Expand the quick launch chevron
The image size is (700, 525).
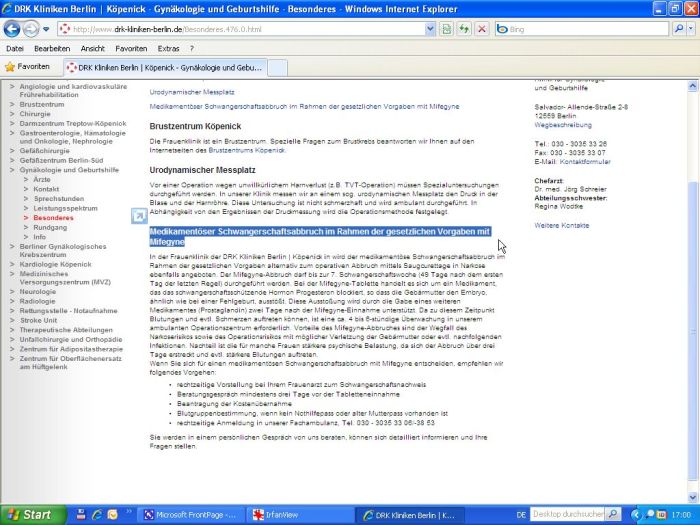[129, 512]
